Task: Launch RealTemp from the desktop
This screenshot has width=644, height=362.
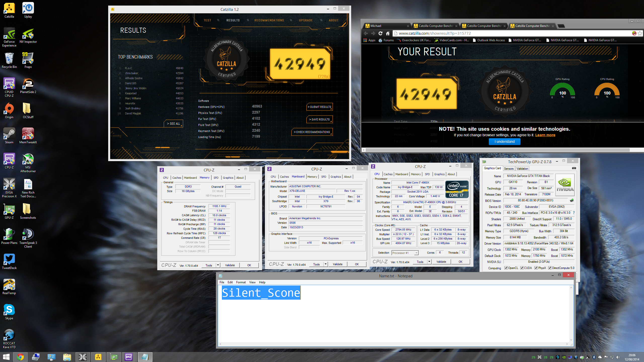Action: pos(9,287)
